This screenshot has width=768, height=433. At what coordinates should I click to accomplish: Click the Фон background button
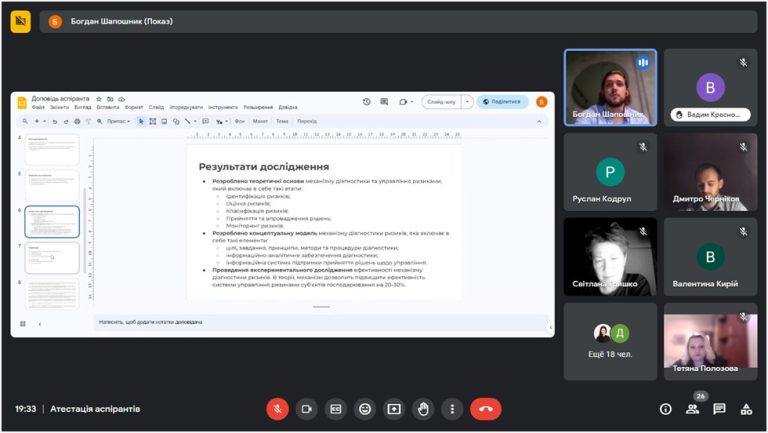240,121
